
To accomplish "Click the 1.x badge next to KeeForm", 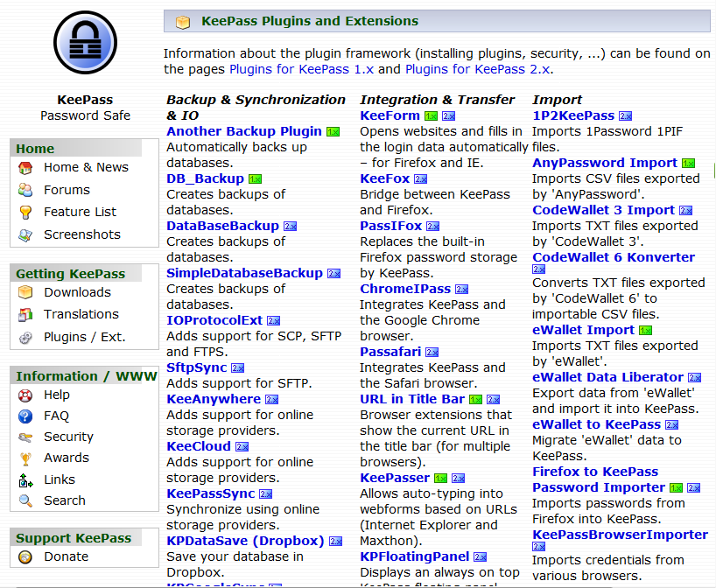I will 431,116.
